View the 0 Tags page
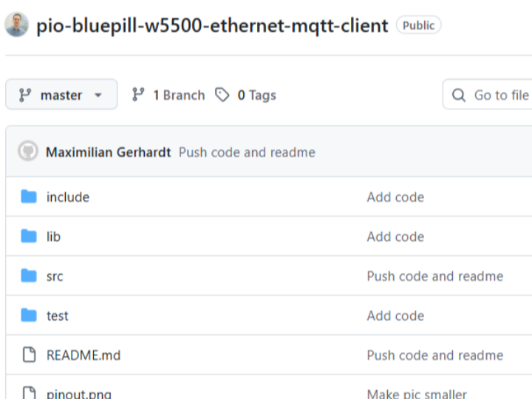The height and width of the screenshot is (399, 532). click(x=246, y=95)
